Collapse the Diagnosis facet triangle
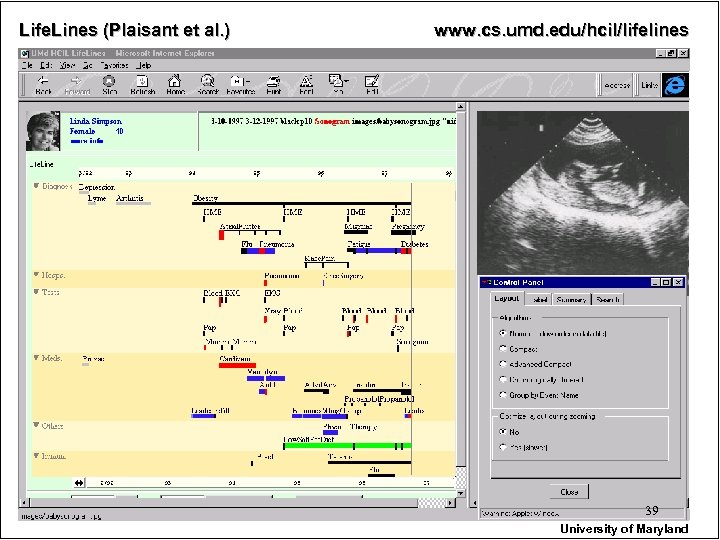This screenshot has height=540, width=720. tap(36, 186)
